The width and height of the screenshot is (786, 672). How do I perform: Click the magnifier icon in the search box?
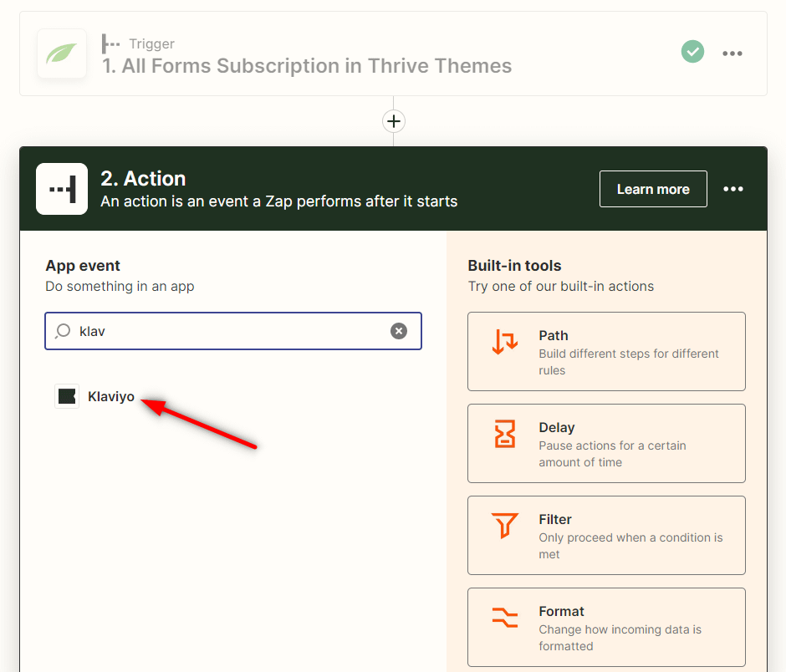(63, 331)
